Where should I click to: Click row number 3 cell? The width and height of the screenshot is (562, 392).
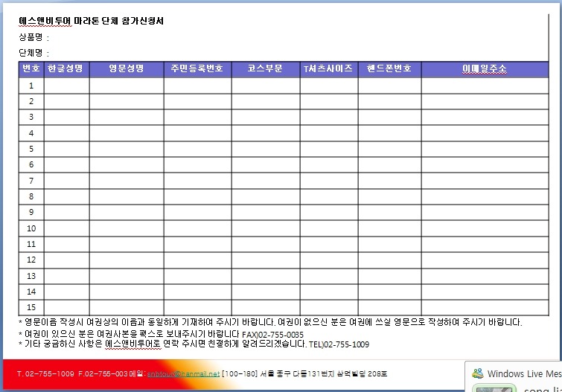coord(31,118)
